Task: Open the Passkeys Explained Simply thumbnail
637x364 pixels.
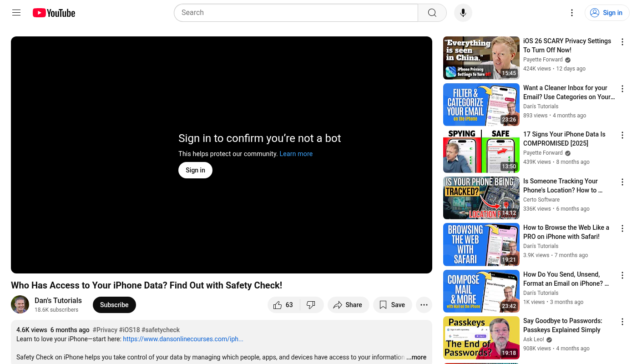Action: pyautogui.click(x=481, y=338)
